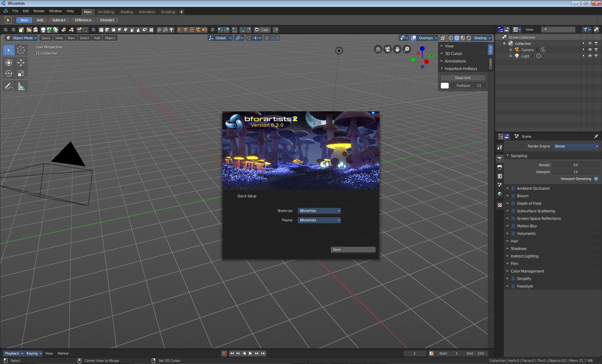This screenshot has width=602, height=364.
Task: Click the UV Editing workspace tab
Action: coord(106,12)
